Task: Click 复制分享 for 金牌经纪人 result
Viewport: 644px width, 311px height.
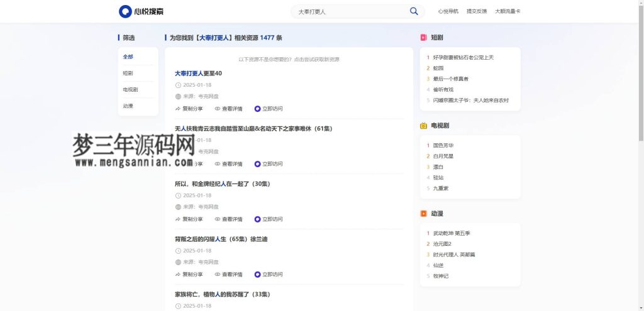Action: pos(192,219)
